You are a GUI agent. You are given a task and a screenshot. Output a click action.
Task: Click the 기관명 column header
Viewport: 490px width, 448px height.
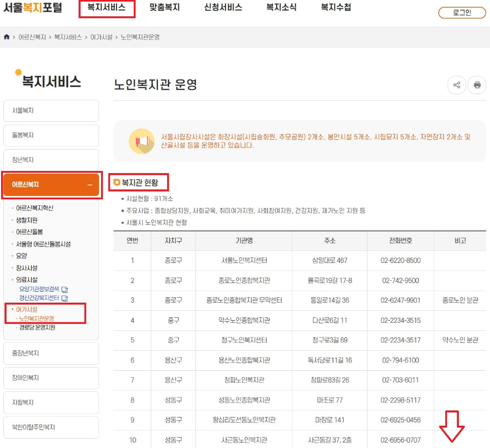(x=244, y=241)
